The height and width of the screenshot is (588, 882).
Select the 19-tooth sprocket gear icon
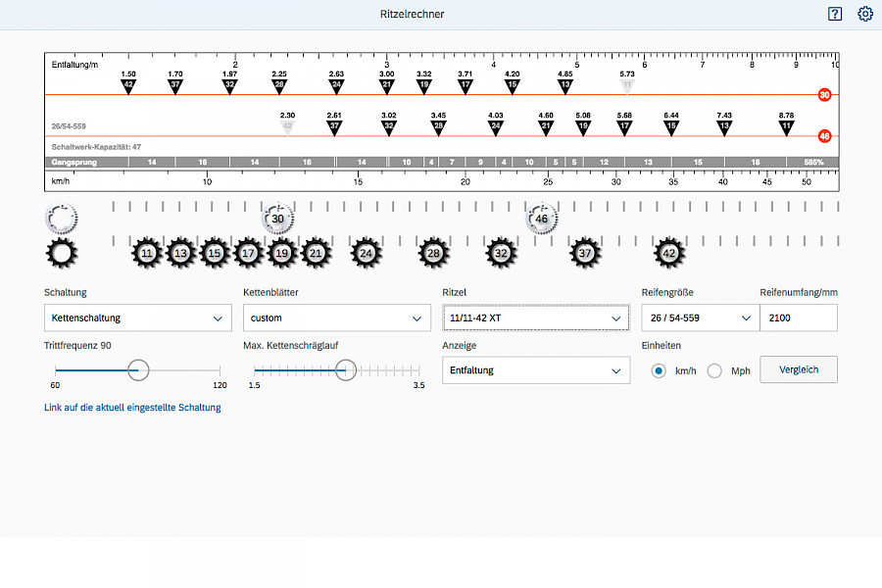[281, 253]
